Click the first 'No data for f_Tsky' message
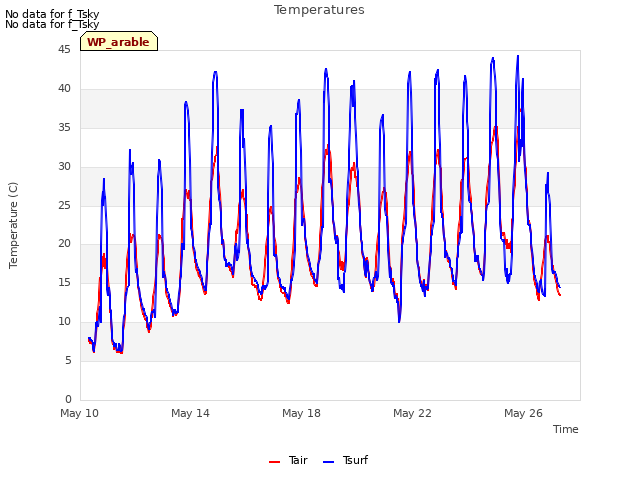Image resolution: width=640 pixels, height=480 pixels. (52, 14)
